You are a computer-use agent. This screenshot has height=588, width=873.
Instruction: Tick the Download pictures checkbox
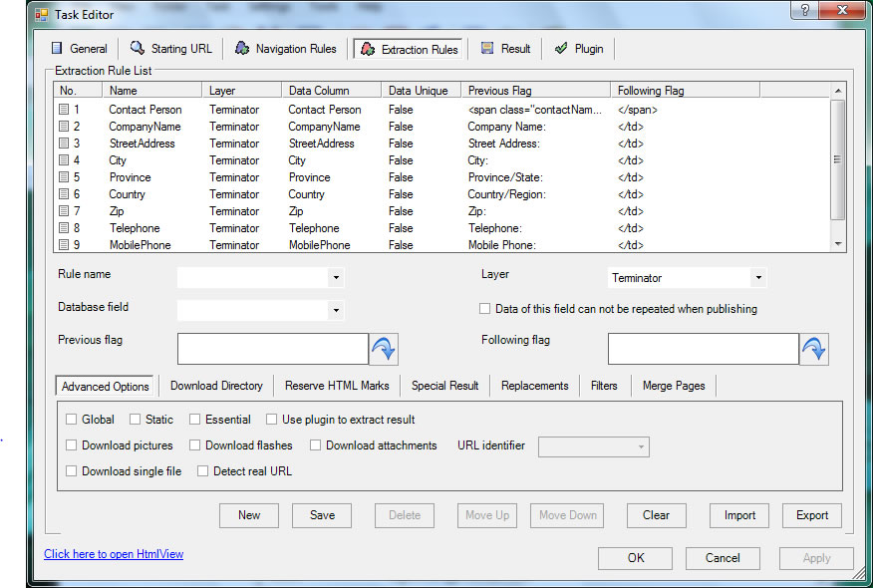click(72, 445)
